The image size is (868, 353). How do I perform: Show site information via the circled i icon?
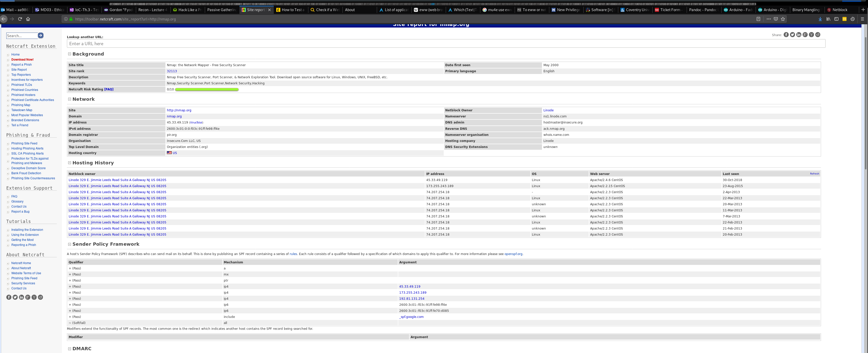tap(66, 19)
